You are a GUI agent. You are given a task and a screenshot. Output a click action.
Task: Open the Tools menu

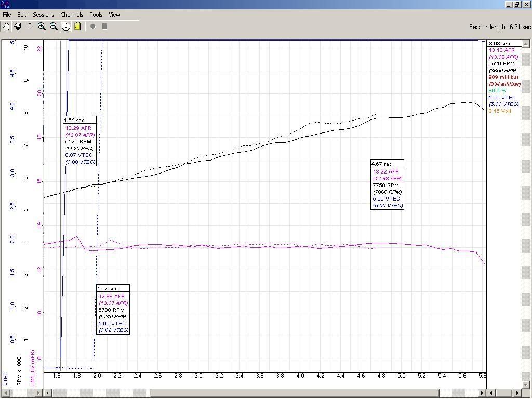96,15
